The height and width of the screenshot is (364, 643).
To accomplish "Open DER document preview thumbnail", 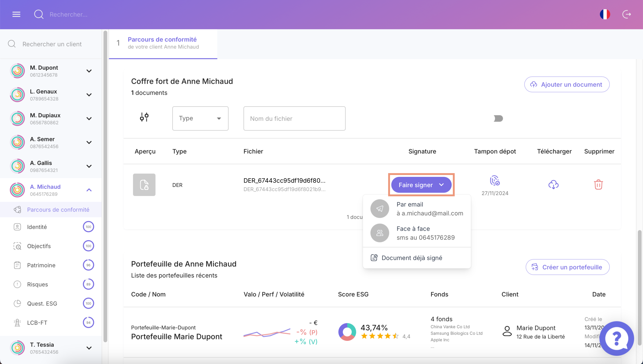I will (x=144, y=185).
